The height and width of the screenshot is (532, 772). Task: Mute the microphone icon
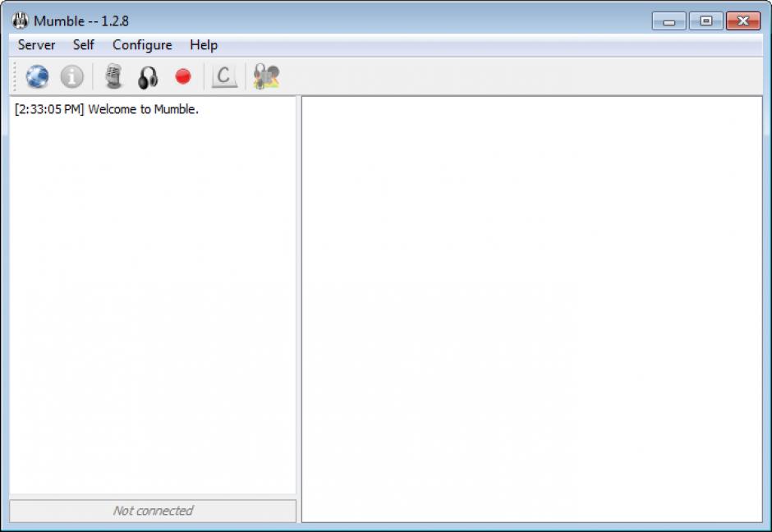point(113,77)
